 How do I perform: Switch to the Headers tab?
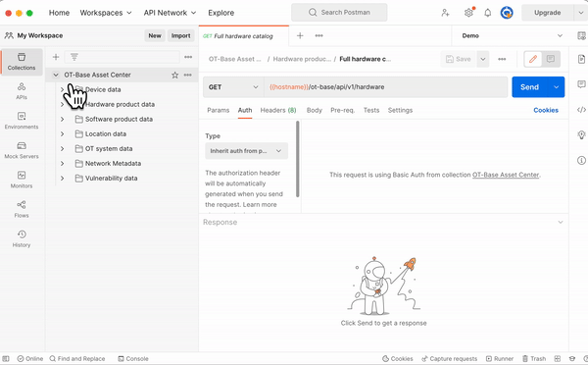[278, 110]
